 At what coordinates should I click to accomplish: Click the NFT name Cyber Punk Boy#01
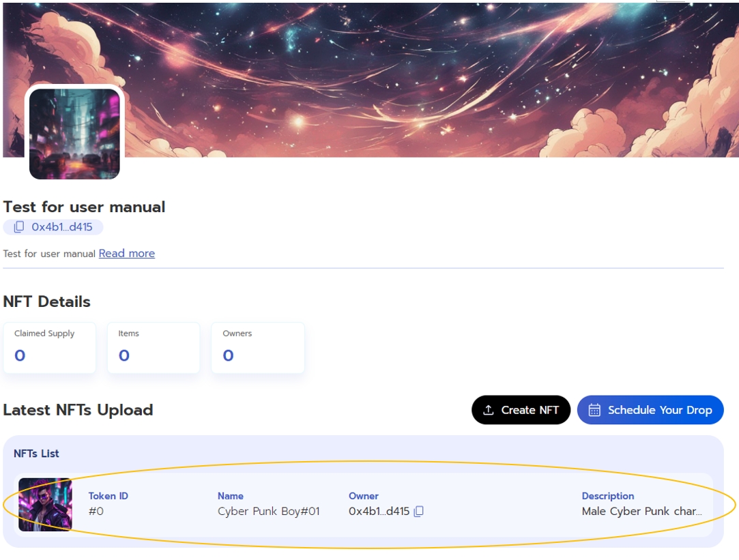click(268, 511)
